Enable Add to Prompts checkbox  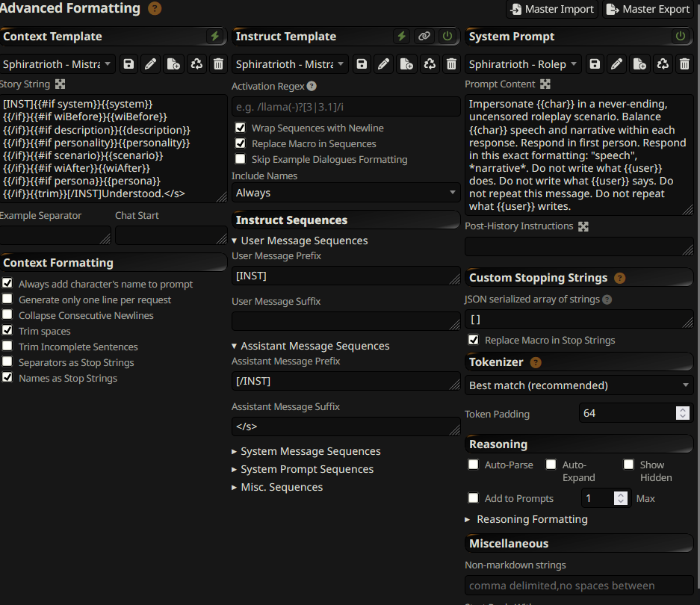473,498
